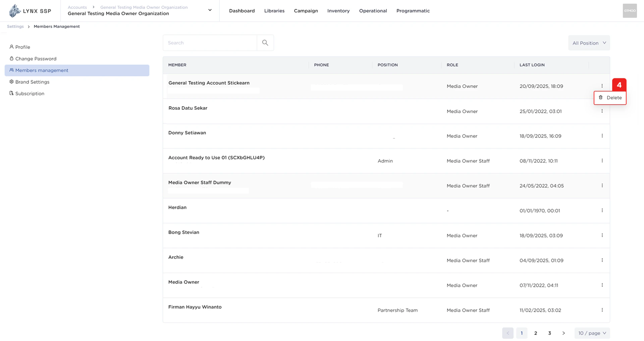
Task: Change the 10 / page size dropdown
Action: (592, 333)
